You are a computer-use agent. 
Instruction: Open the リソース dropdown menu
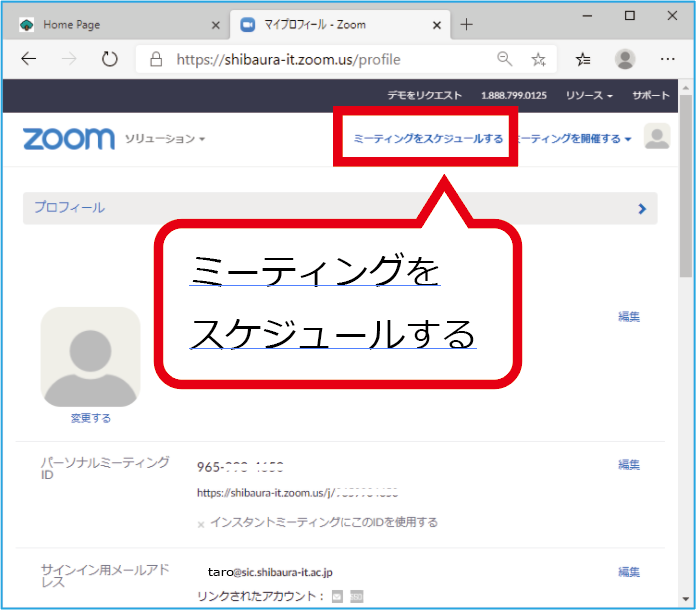(589, 95)
